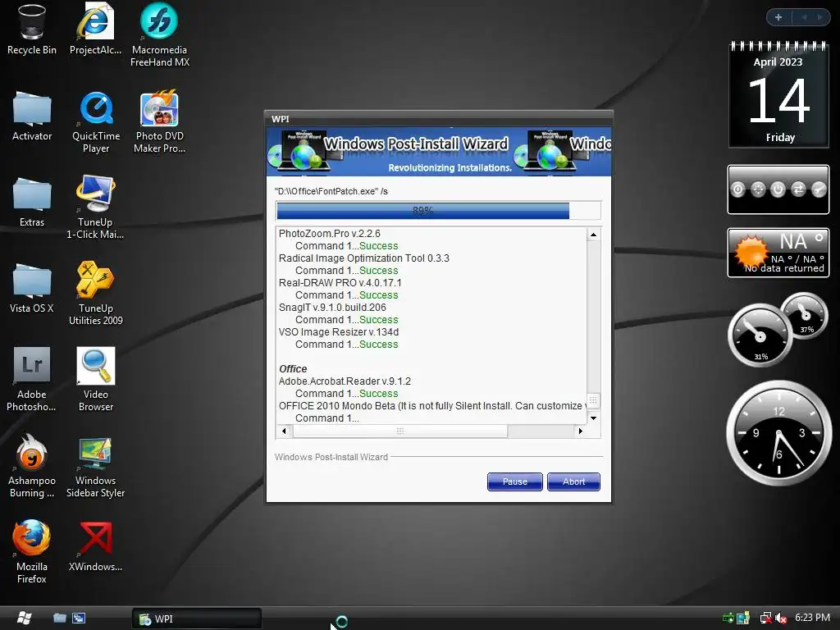
Task: Click the analog clock gadget
Action: click(x=778, y=433)
